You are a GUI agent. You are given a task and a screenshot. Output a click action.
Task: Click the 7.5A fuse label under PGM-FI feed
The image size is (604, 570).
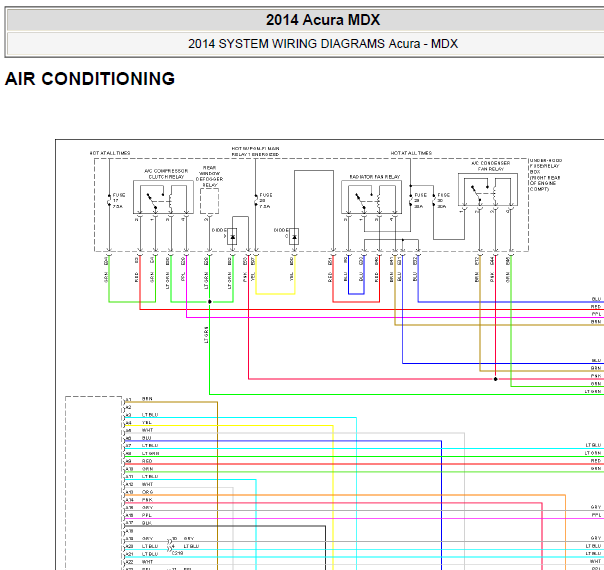tap(265, 201)
